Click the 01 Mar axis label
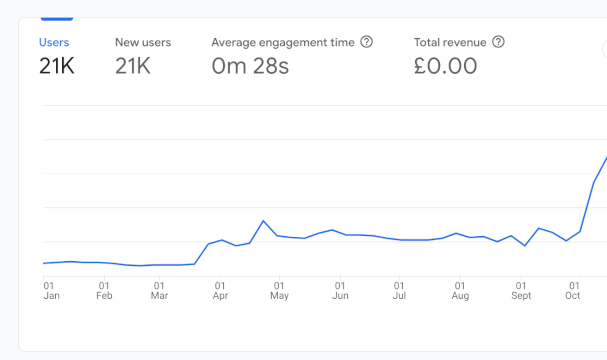This screenshot has height=360, width=607. click(x=159, y=291)
